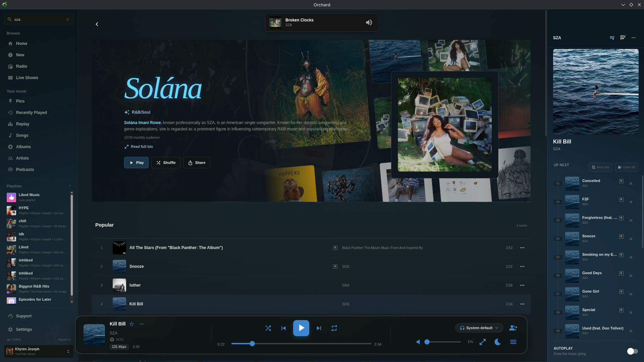Viewport: 644px width, 362px height.
Task: Remove F2F from the queue
Action: [631, 202]
